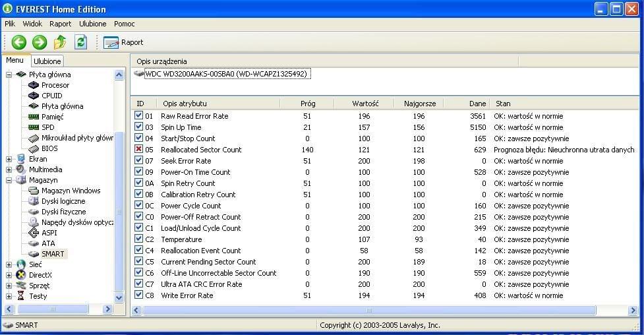The image size is (644, 335).
Task: Select the ATA drive icon
Action: [33, 243]
